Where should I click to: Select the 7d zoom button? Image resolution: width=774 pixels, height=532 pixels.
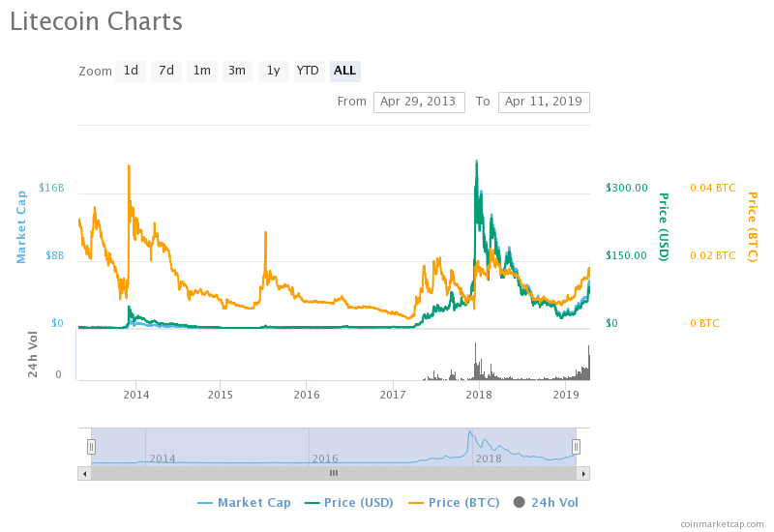[166, 71]
